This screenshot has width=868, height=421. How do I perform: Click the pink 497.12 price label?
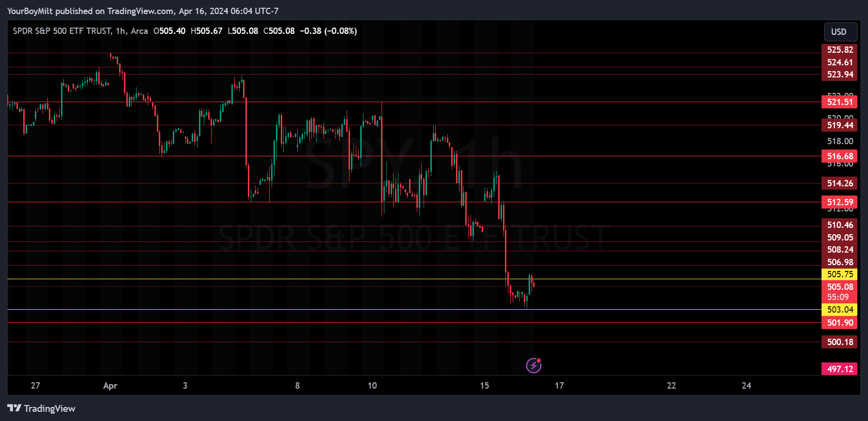click(x=839, y=369)
